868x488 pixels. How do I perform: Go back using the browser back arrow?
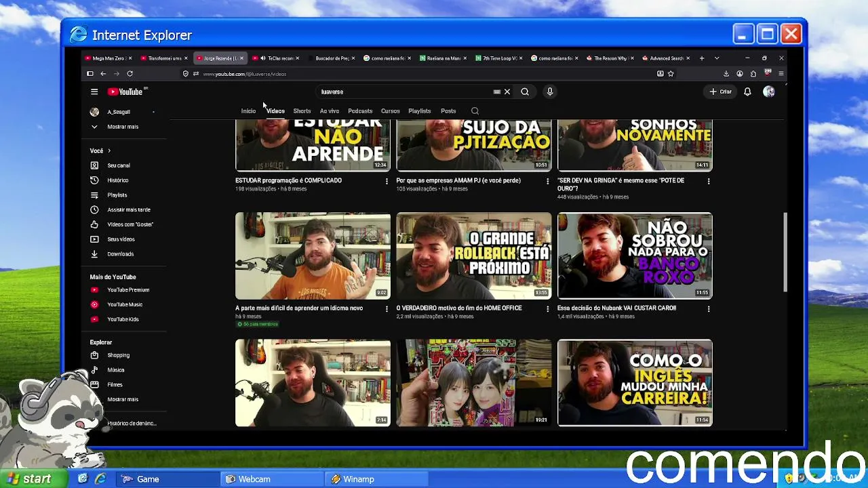click(103, 74)
